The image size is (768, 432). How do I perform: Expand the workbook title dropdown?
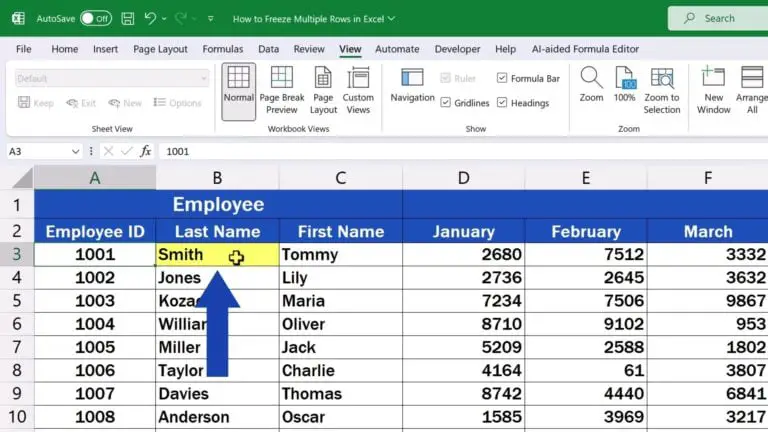click(x=391, y=18)
